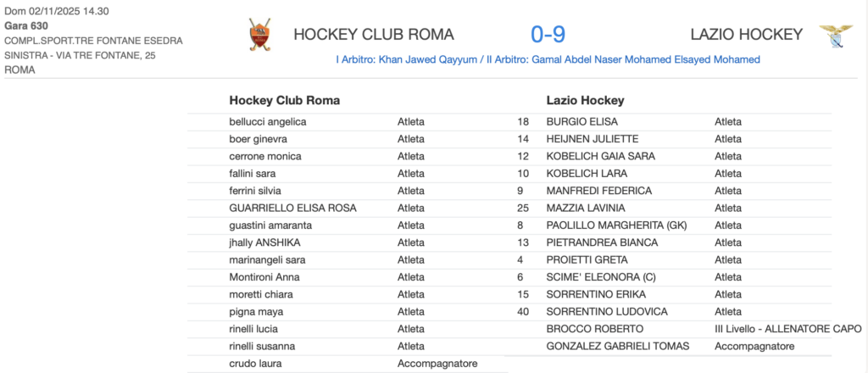The image size is (868, 373).
Task: Open the LAZIO HOCKEY team title
Action: tap(746, 35)
